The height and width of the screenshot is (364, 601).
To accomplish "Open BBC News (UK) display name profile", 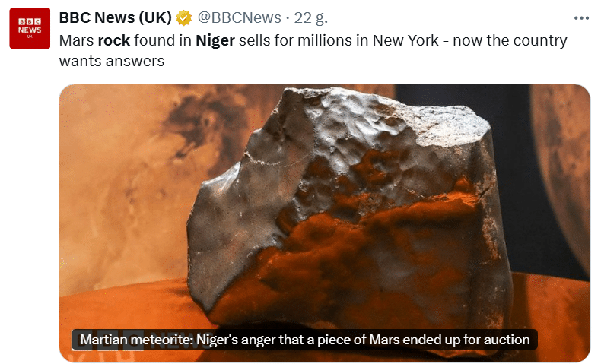I will point(115,17).
